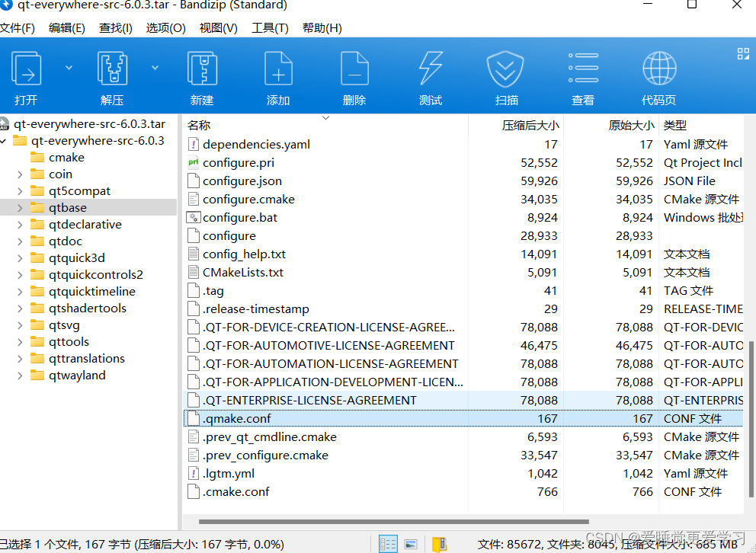The height and width of the screenshot is (553, 756).
Task: Open the 文件(F) menu
Action: (18, 28)
